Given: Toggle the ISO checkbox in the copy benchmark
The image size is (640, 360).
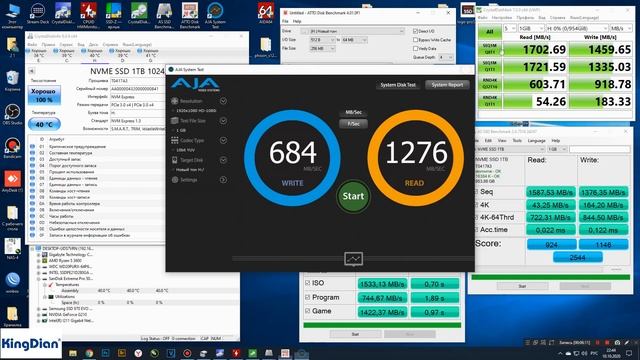Looking at the screenshot, I should 307,283.
